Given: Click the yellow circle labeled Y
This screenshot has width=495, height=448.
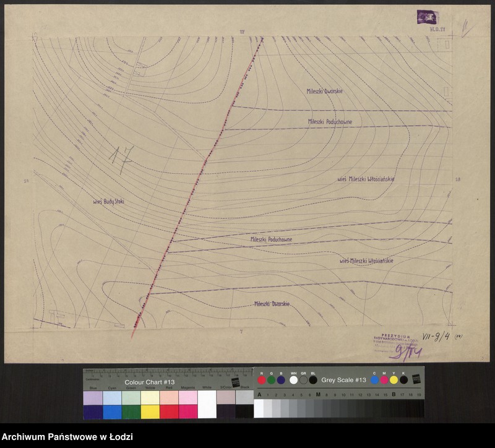Looking at the screenshot, I should [x=394, y=380].
